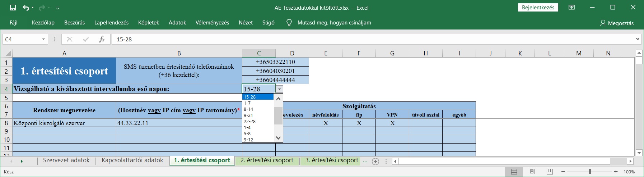Expand the Name Box dropdown arrow
This screenshot has width=644, height=177.
(43, 39)
